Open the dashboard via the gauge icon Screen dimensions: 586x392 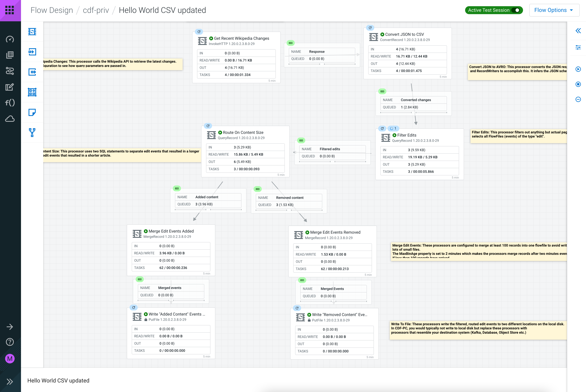tap(10, 39)
